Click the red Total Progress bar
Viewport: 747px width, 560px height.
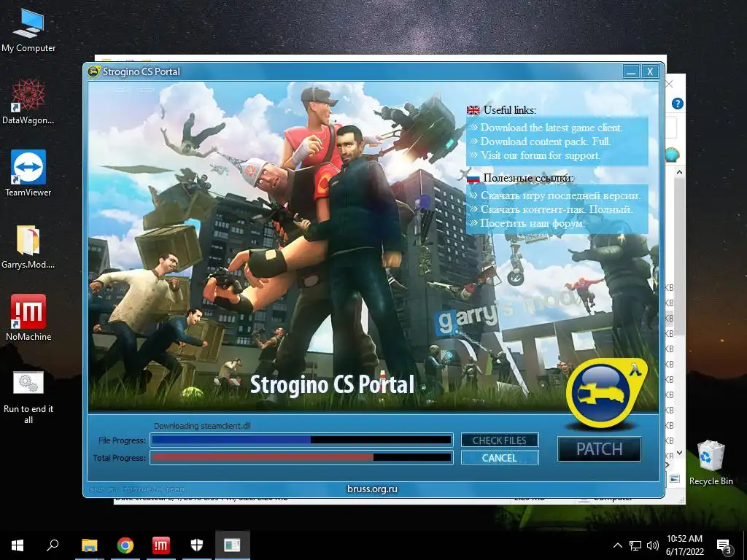301,458
